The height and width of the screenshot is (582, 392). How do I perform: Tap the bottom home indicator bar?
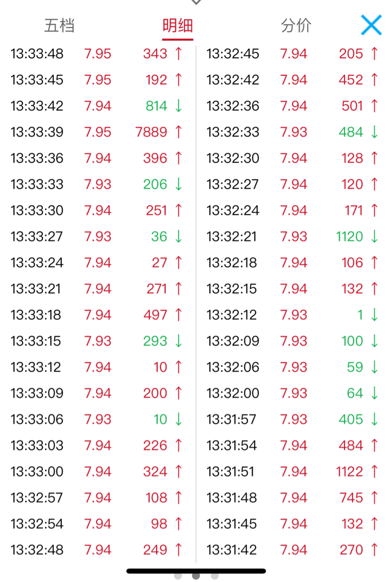(x=196, y=571)
